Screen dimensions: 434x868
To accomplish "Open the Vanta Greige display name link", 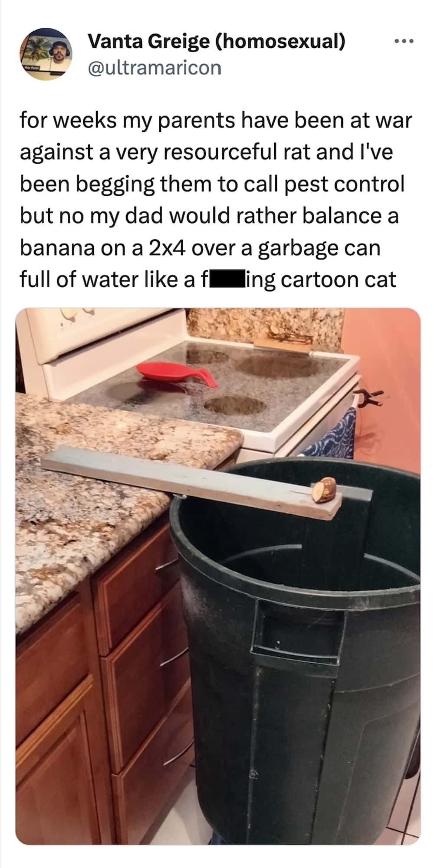I will 217,42.
